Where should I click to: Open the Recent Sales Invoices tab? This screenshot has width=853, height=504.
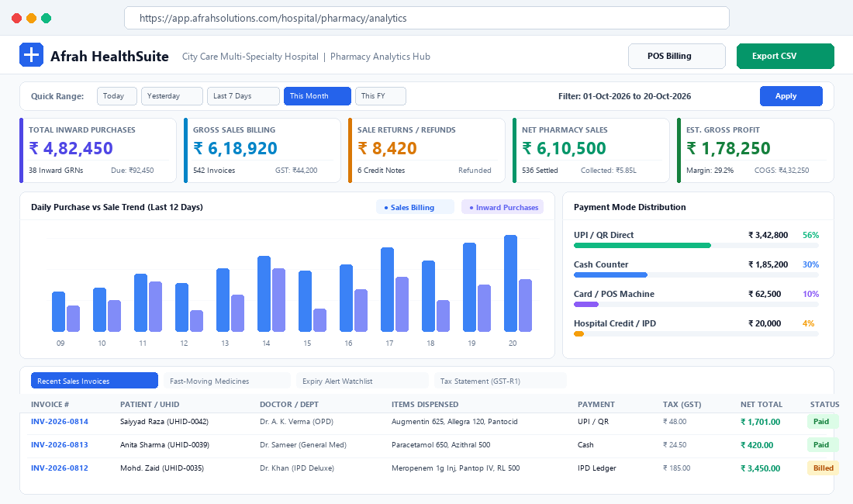pyautogui.click(x=94, y=381)
